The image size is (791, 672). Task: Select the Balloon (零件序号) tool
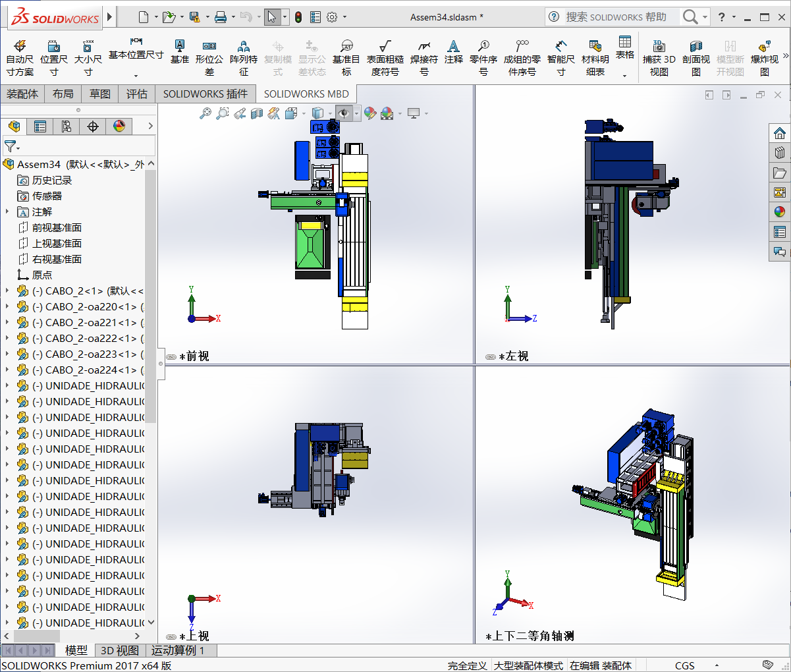[483, 57]
